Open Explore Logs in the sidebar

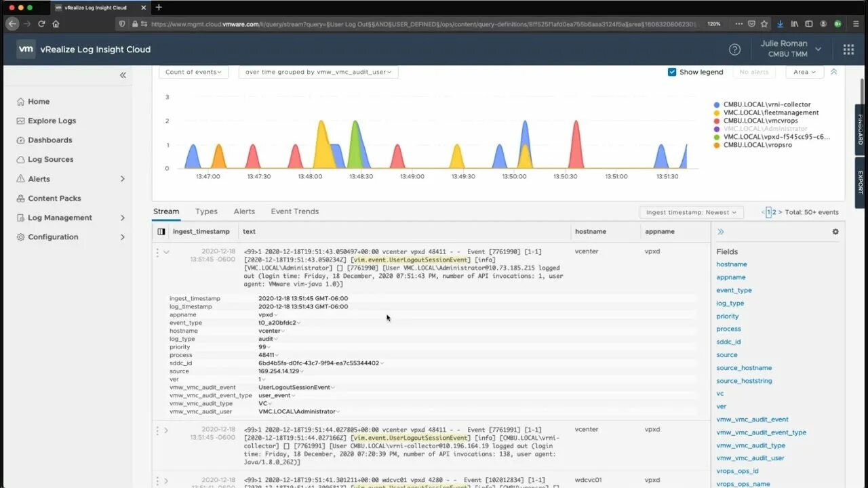(x=52, y=121)
